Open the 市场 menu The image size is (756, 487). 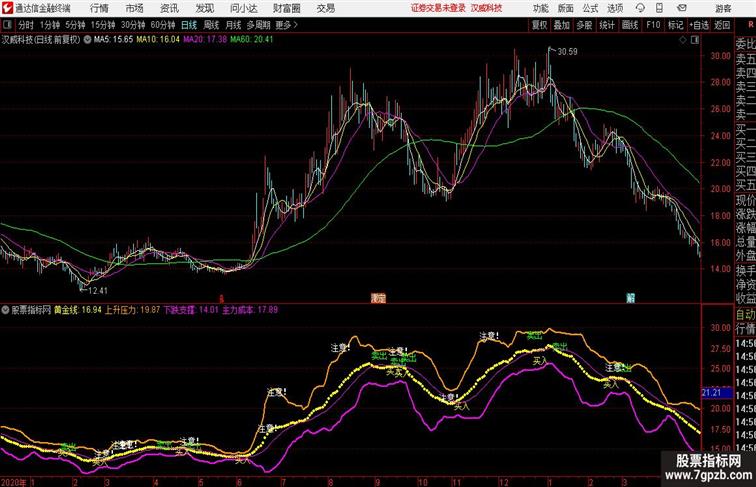tap(135, 8)
